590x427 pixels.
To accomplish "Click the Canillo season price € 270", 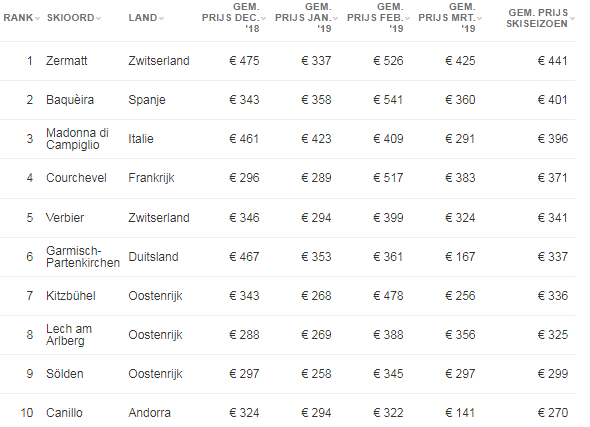I will [x=552, y=413].
